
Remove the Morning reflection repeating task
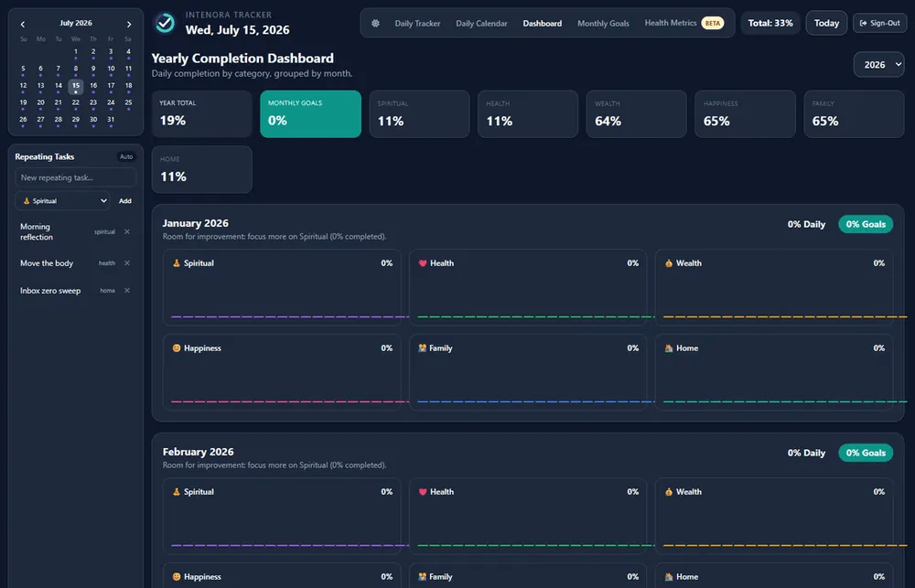click(126, 231)
